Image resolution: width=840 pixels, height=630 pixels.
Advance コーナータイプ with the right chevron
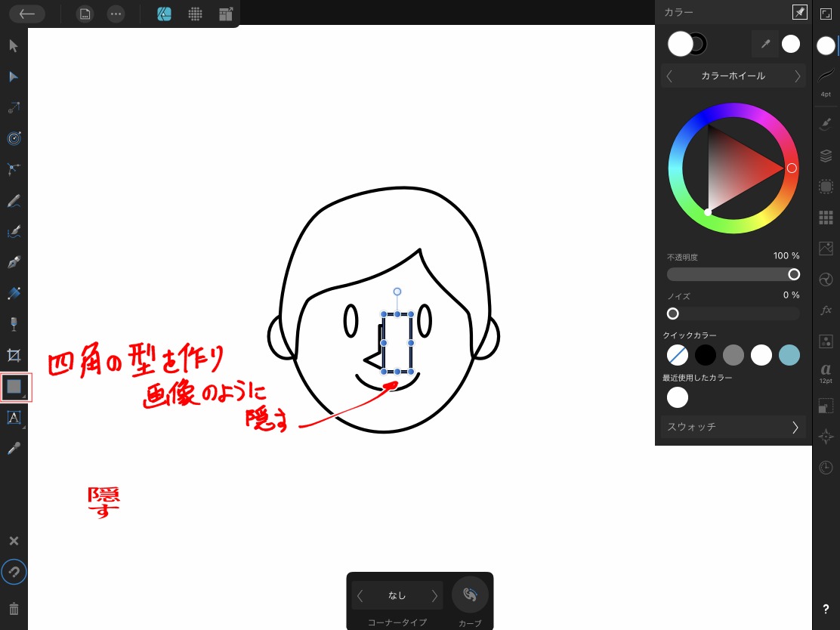(x=434, y=595)
